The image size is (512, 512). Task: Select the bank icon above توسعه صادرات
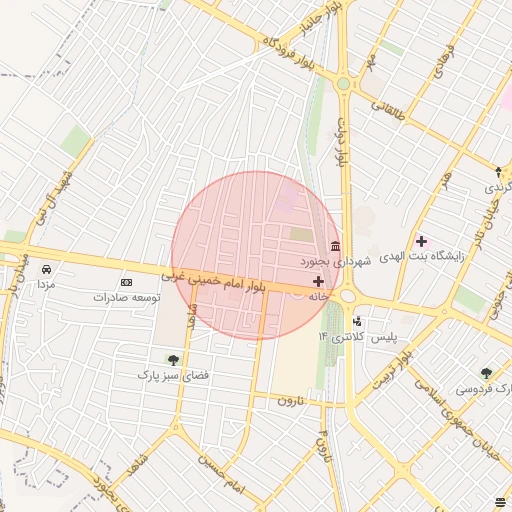click(126, 283)
